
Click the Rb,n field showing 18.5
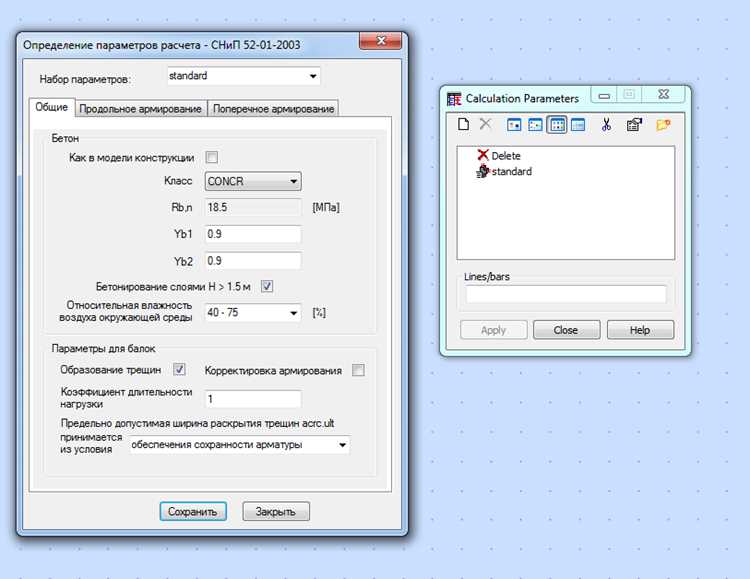point(253,207)
